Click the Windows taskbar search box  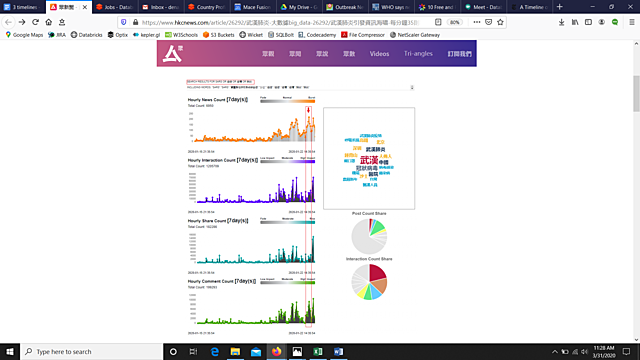tap(91, 351)
